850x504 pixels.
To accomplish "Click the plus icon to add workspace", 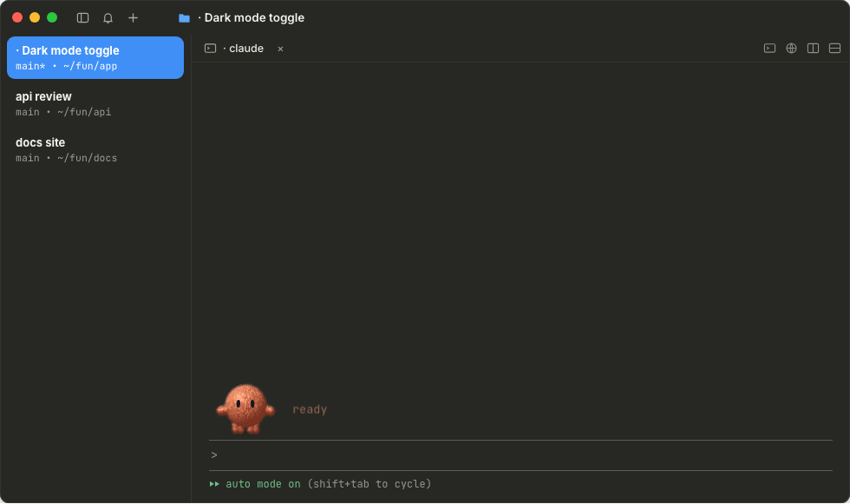I will pyautogui.click(x=133, y=18).
